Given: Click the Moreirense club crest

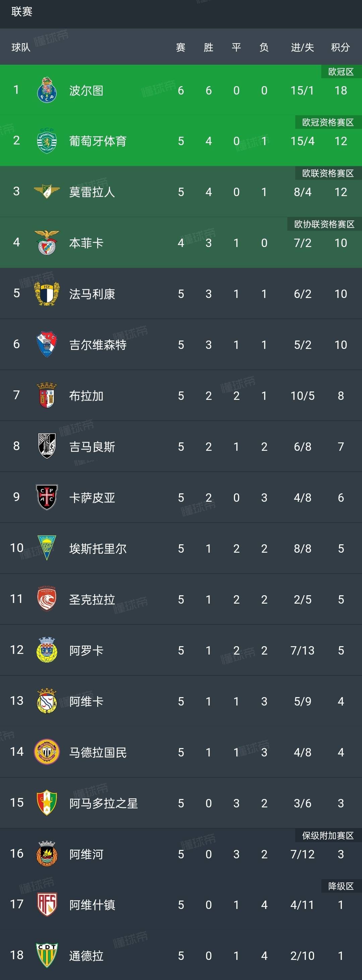Looking at the screenshot, I should tap(47, 192).
